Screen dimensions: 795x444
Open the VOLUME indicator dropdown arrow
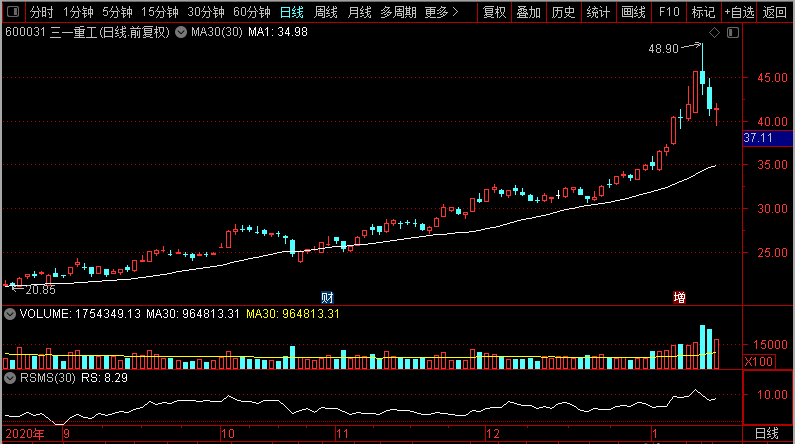[10, 314]
